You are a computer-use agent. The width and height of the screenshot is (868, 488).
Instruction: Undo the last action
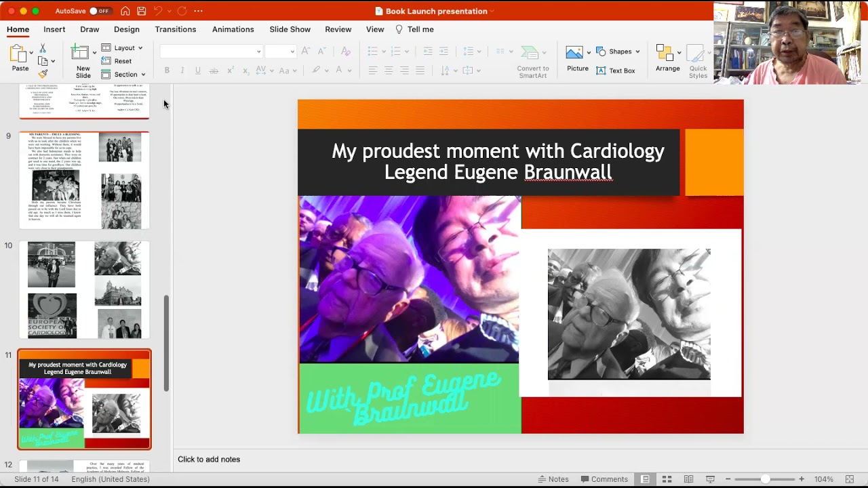[158, 11]
